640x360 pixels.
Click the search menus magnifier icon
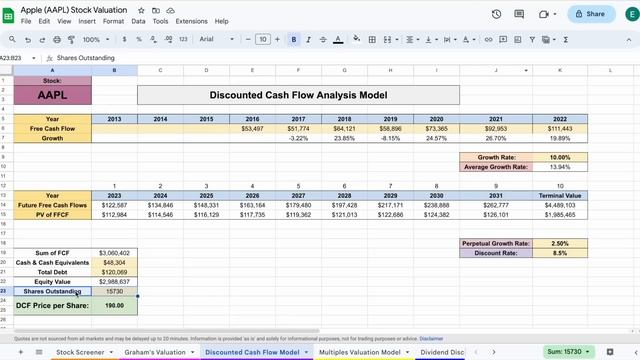[12, 39]
